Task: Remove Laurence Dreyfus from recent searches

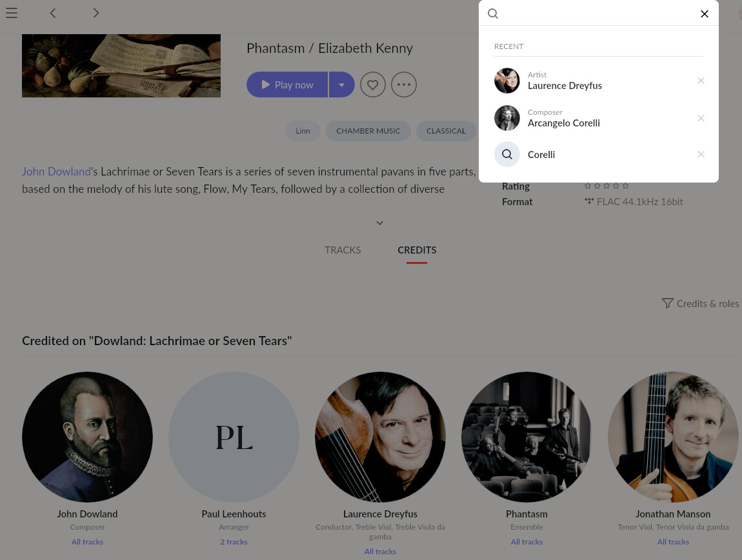Action: [x=701, y=81]
